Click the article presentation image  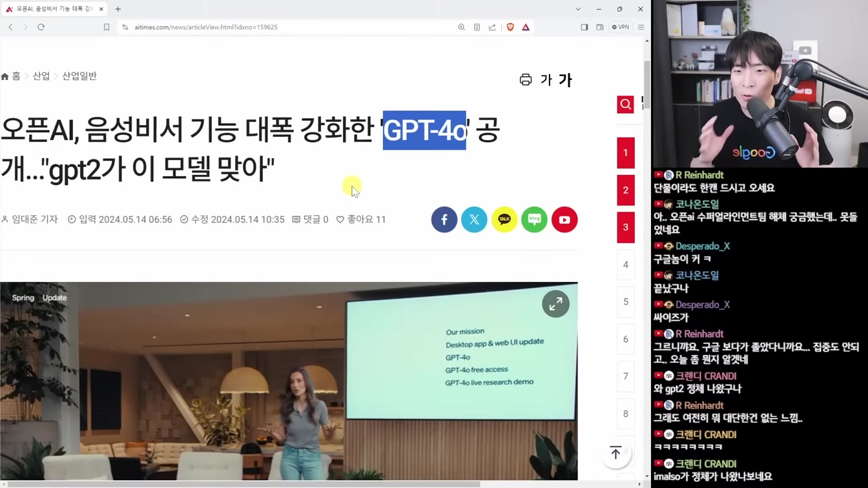click(289, 381)
